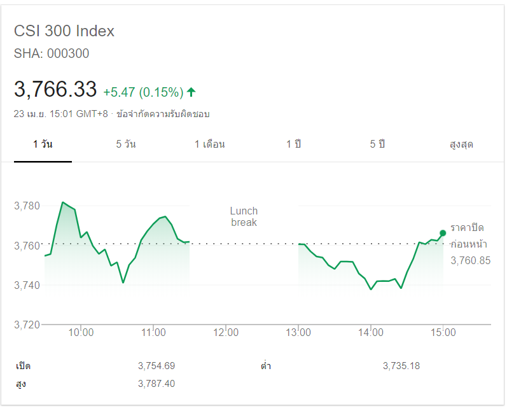Click the current price 3,766.33

(x=55, y=89)
